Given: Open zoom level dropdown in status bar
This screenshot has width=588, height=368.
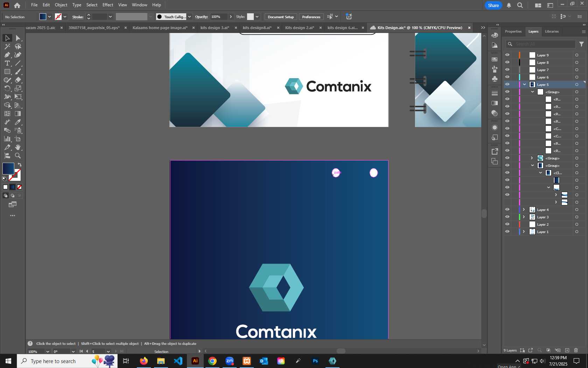Looking at the screenshot, I should pyautogui.click(x=48, y=352).
